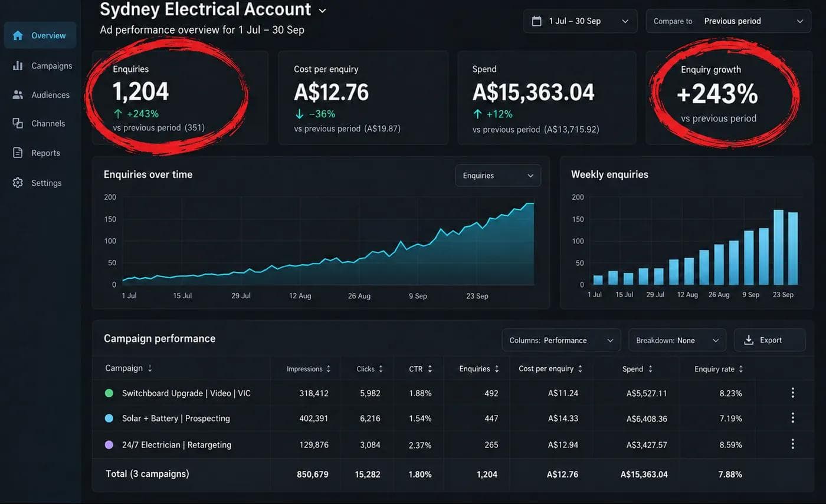The width and height of the screenshot is (826, 504).
Task: Click the Audiences people icon
Action: tap(18, 95)
